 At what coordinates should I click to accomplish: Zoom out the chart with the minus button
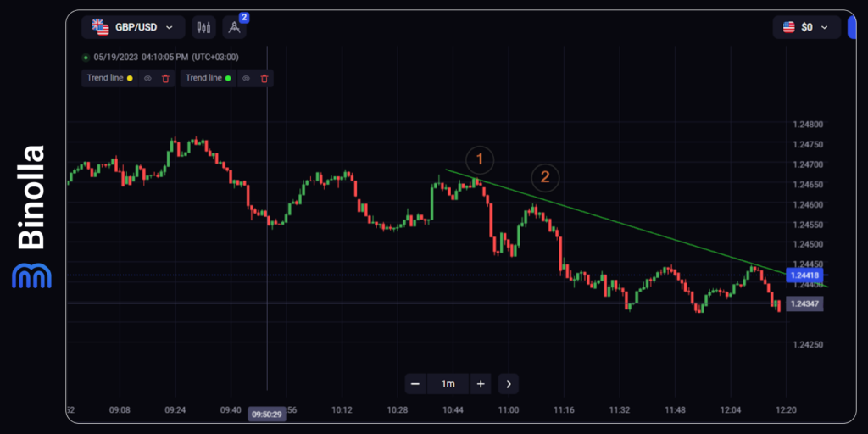pyautogui.click(x=415, y=384)
